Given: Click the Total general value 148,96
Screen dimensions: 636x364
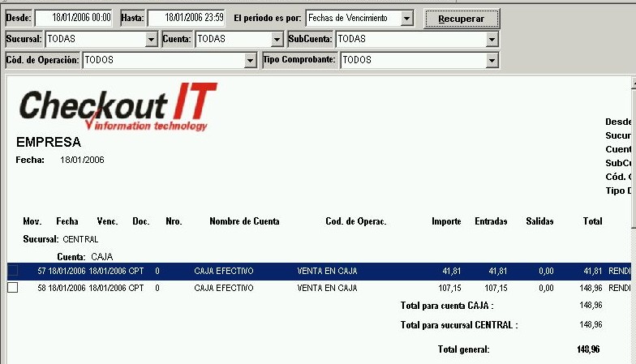Looking at the screenshot, I should [x=588, y=349].
